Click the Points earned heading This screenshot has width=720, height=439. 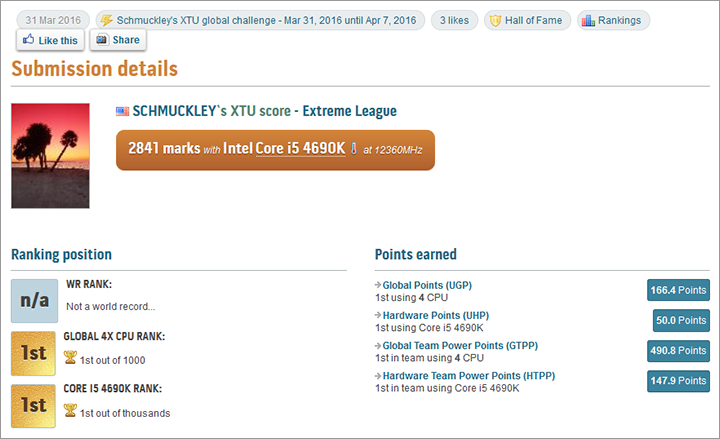(416, 254)
